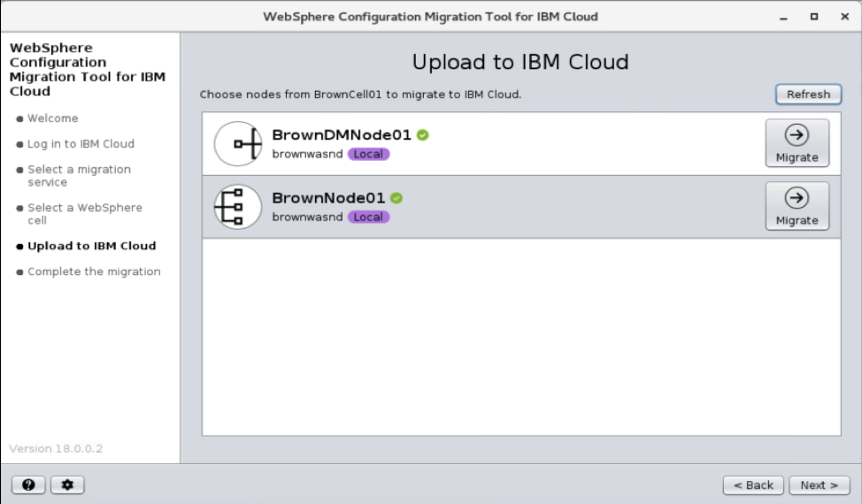Migrate the BrownNode01 node
Viewport: 862px width, 504px height.
[x=797, y=206]
